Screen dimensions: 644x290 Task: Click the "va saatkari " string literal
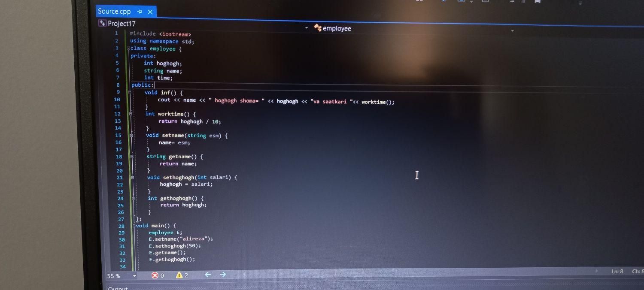(x=331, y=102)
